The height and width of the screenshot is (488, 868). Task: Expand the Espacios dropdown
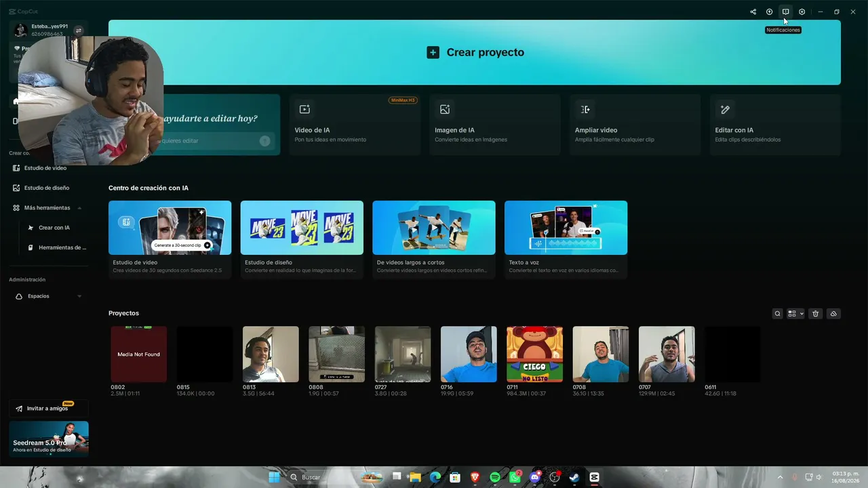[79, 296]
